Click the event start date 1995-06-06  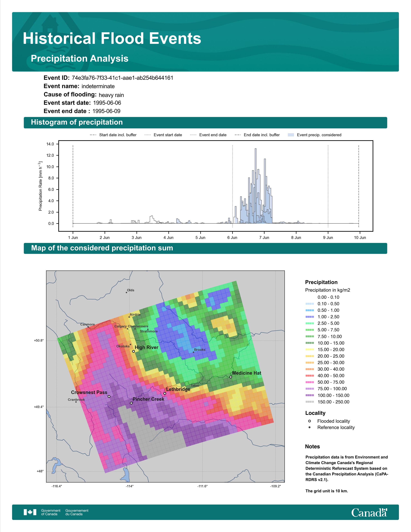107,103
